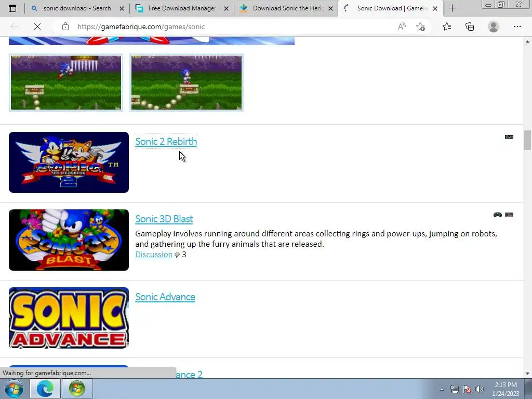This screenshot has height=399, width=532.
Task: Click the comment bubble icon beside 3
Action: coord(177,255)
